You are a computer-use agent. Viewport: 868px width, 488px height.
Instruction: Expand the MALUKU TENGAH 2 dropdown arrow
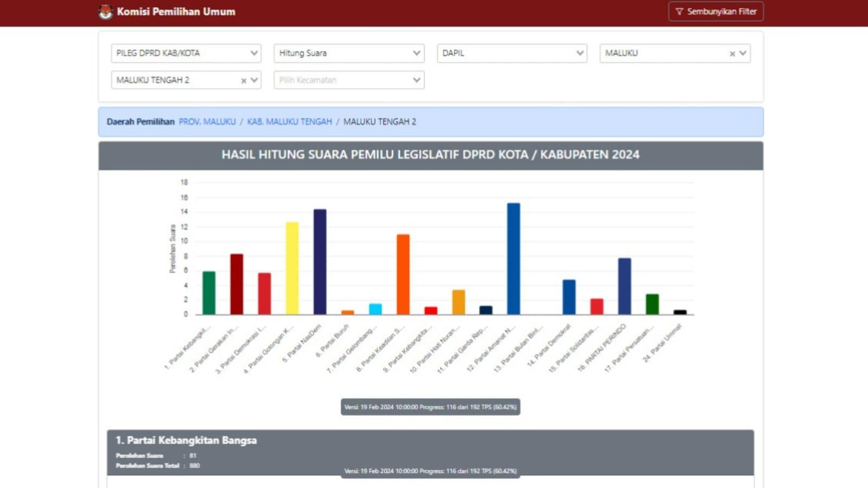[254, 80]
